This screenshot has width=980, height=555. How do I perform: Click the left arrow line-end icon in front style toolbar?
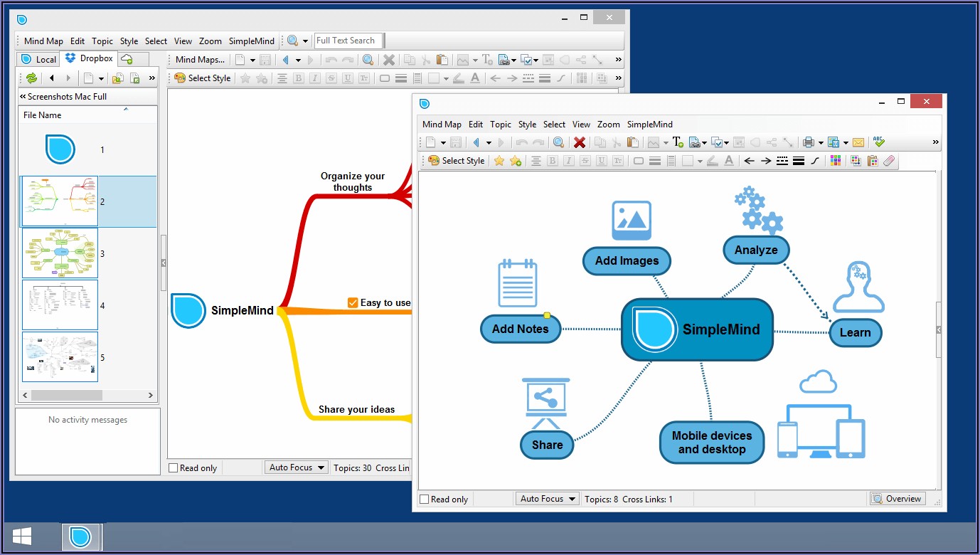tap(749, 161)
